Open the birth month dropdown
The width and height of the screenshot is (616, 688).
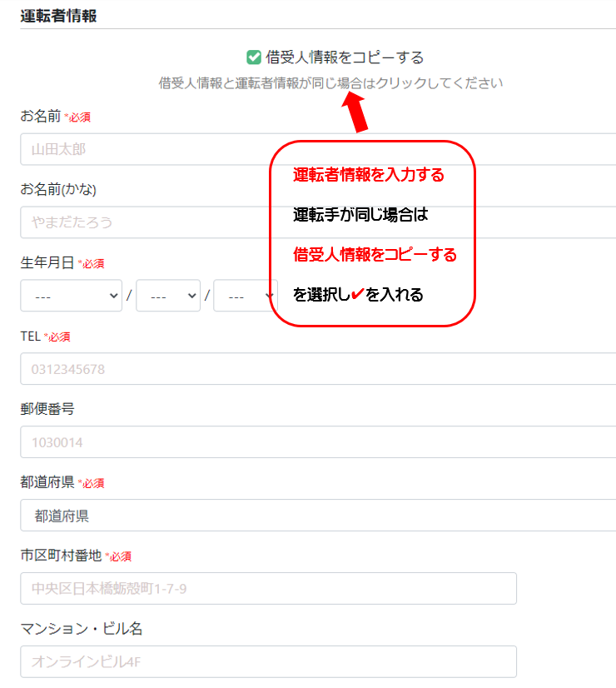click(167, 296)
